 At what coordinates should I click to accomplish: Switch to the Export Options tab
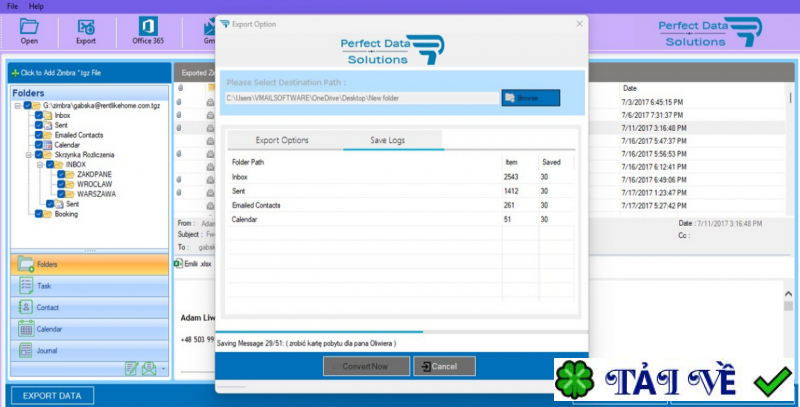(x=282, y=140)
